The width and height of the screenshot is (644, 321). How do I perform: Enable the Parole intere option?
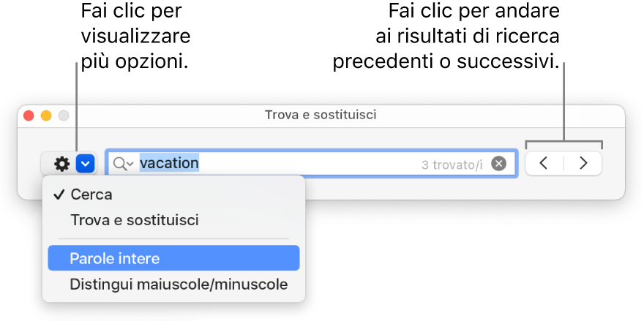115,258
